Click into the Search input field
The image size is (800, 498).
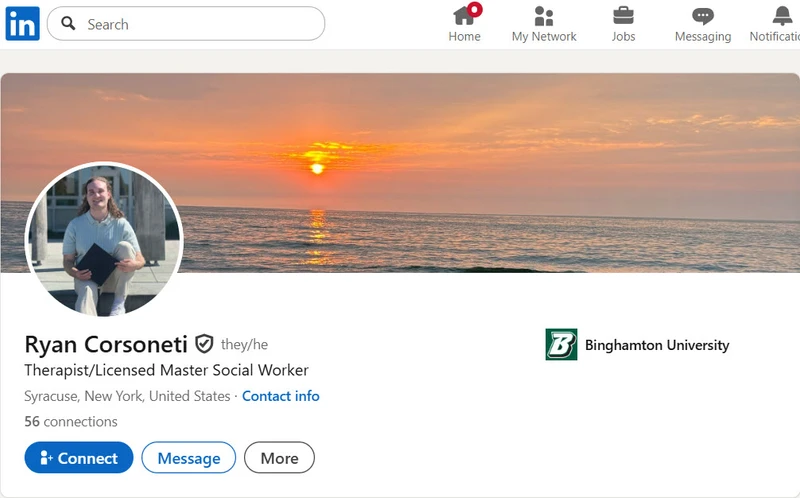[x=186, y=23]
